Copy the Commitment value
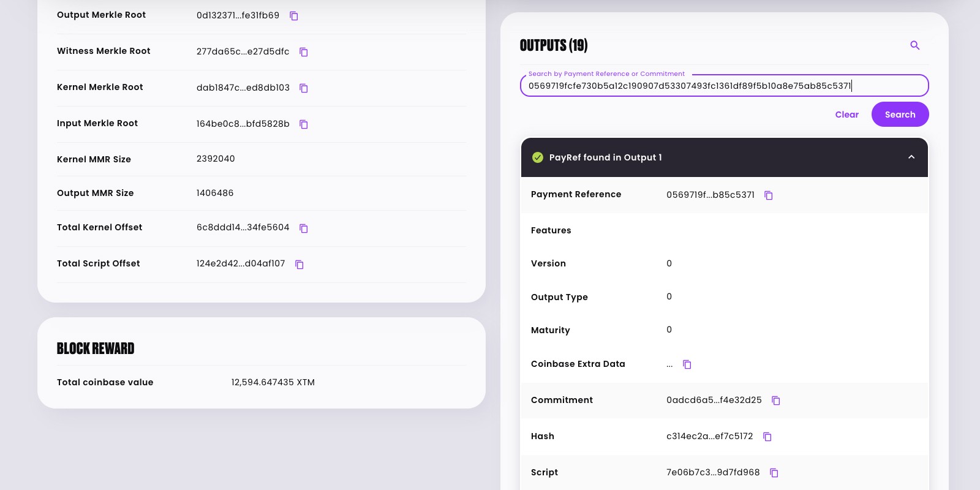The width and height of the screenshot is (980, 490). 776,401
